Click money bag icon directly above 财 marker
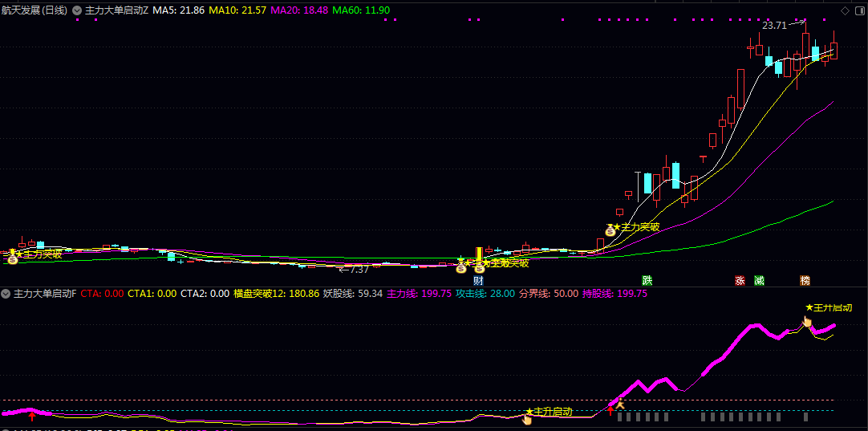The width and height of the screenshot is (868, 431). point(480,267)
